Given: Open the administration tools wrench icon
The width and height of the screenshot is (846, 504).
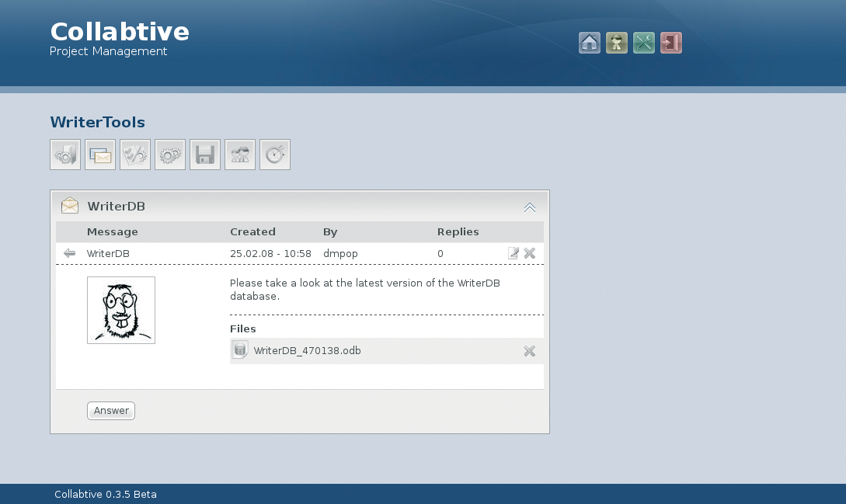Looking at the screenshot, I should pos(644,43).
